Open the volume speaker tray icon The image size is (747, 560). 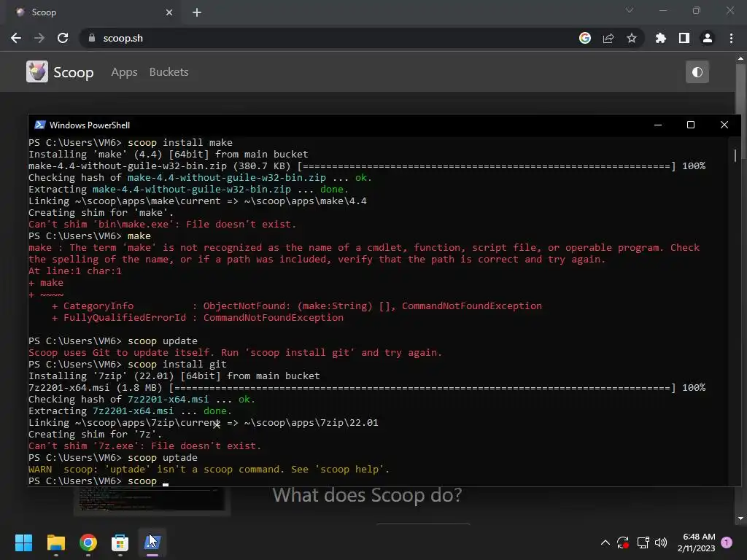click(x=661, y=542)
